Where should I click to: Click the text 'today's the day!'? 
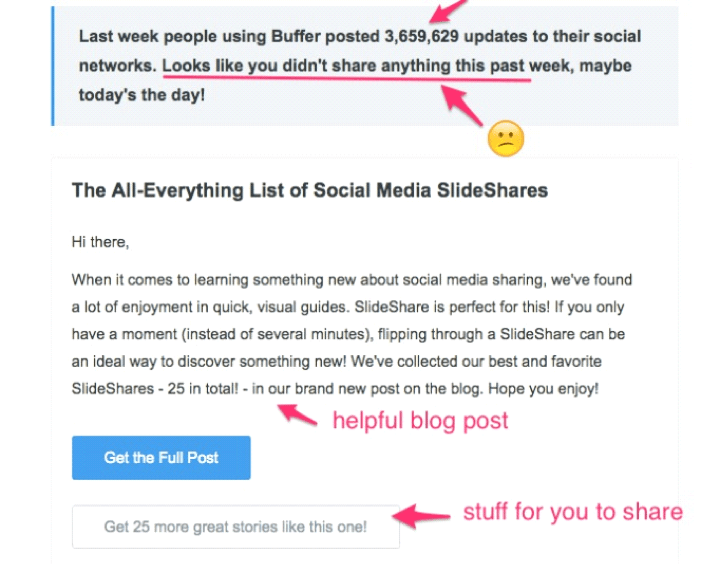click(x=141, y=95)
